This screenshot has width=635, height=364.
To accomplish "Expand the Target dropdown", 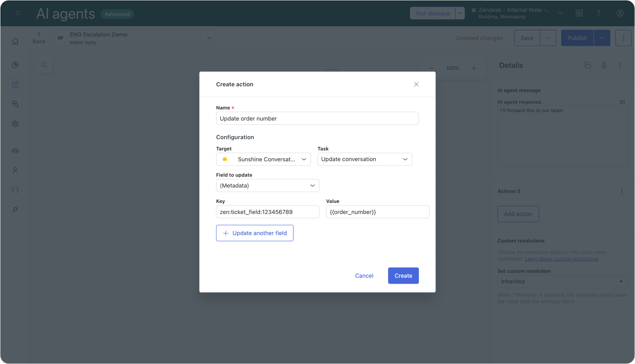I will [263, 159].
